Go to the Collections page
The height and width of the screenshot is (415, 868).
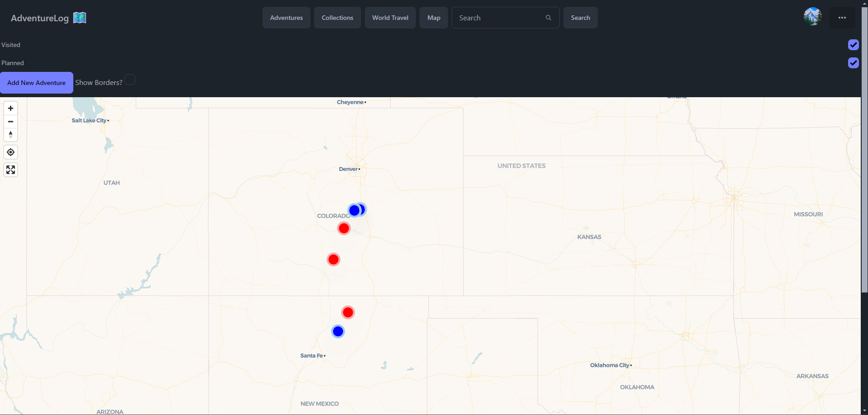click(x=337, y=18)
